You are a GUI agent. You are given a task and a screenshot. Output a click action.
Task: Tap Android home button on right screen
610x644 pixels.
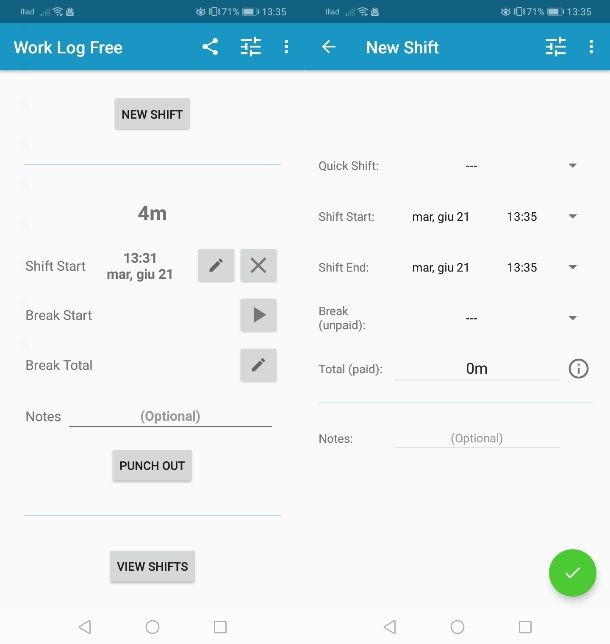457,627
